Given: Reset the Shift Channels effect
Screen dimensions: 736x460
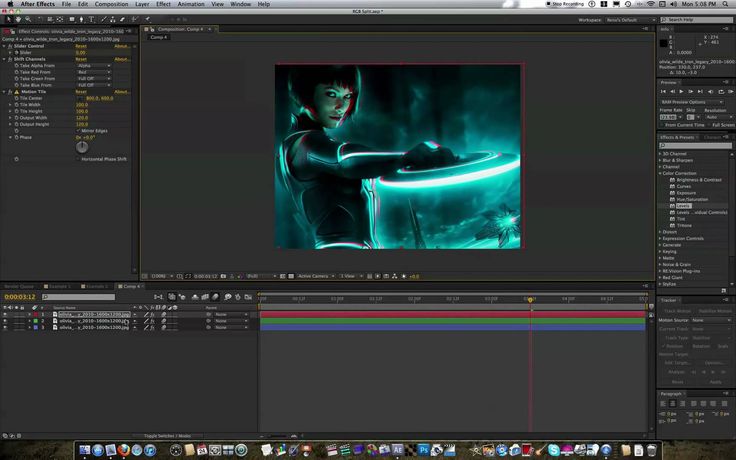Looking at the screenshot, I should click(x=82, y=59).
